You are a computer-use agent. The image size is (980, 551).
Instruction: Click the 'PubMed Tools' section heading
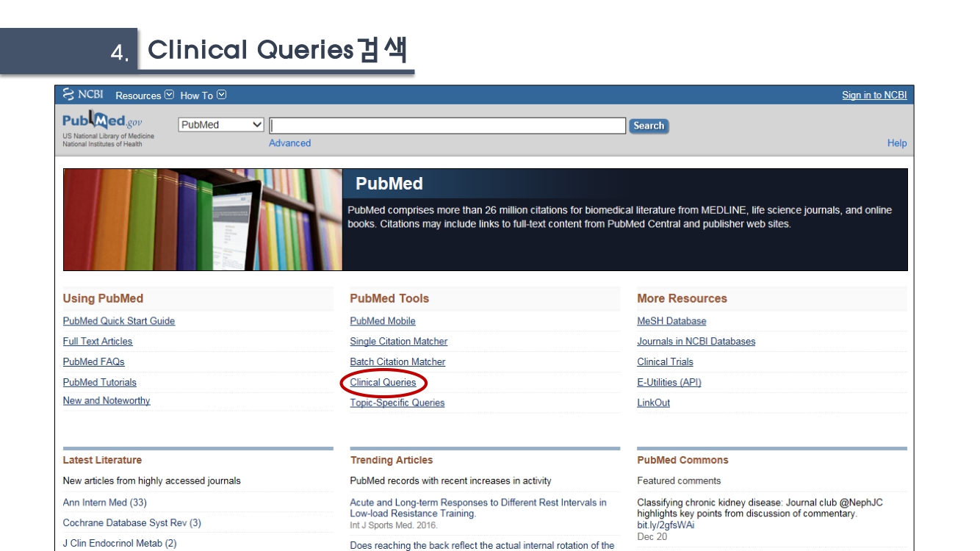click(x=389, y=298)
